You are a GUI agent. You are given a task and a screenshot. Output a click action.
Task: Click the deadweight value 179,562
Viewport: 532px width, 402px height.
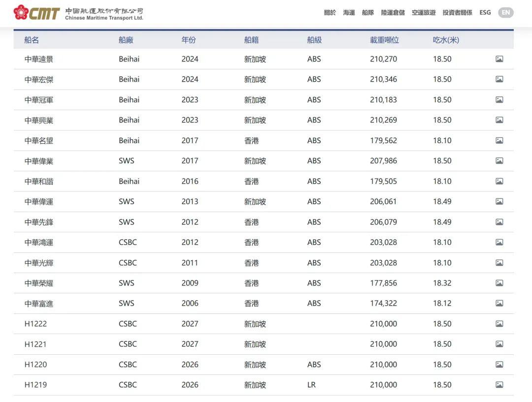click(383, 140)
